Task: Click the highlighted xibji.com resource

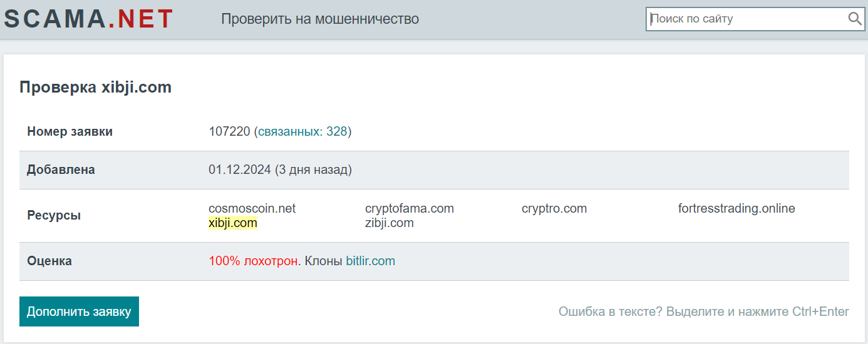Action: tap(233, 223)
